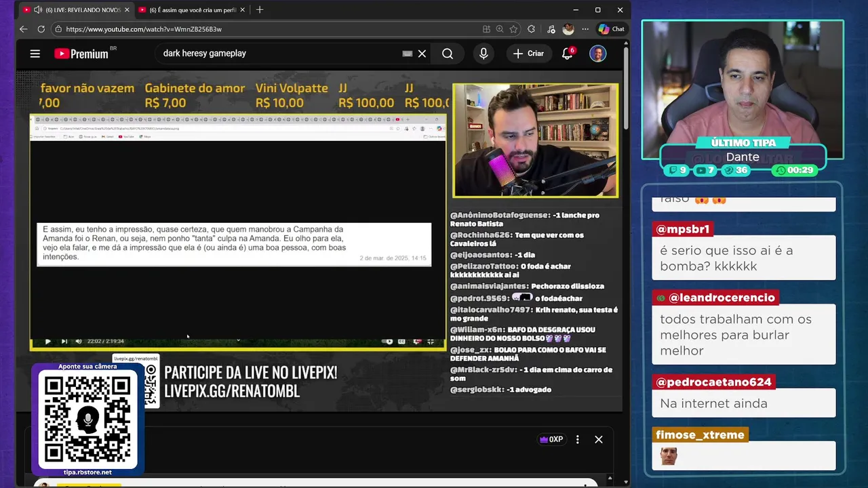Image resolution: width=868 pixels, height=488 pixels.
Task: Close the panel below the video
Action: click(599, 439)
